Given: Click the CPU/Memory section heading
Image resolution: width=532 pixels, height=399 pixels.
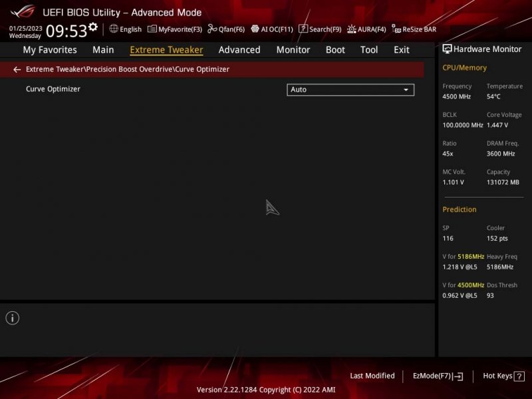Looking at the screenshot, I should (x=464, y=68).
